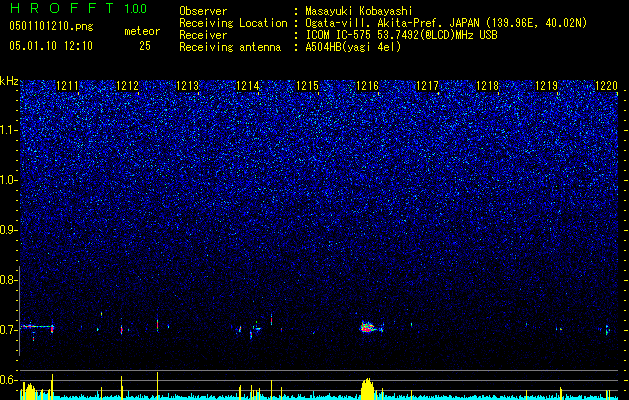Click the Receiving Location label
The image size is (629, 400).
pos(233,23)
